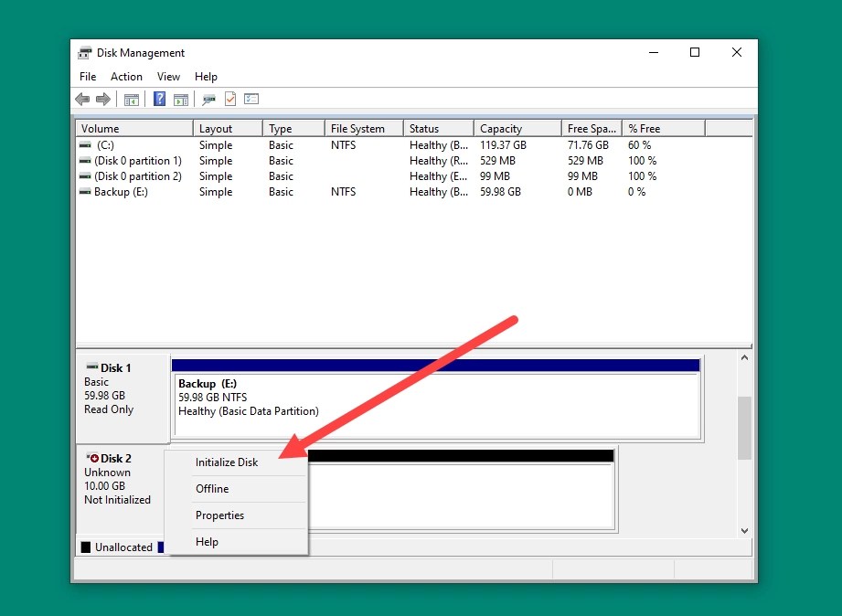The width and height of the screenshot is (842, 616).
Task: Toggle the Show/Hide Console Tree icon
Action: (x=132, y=99)
